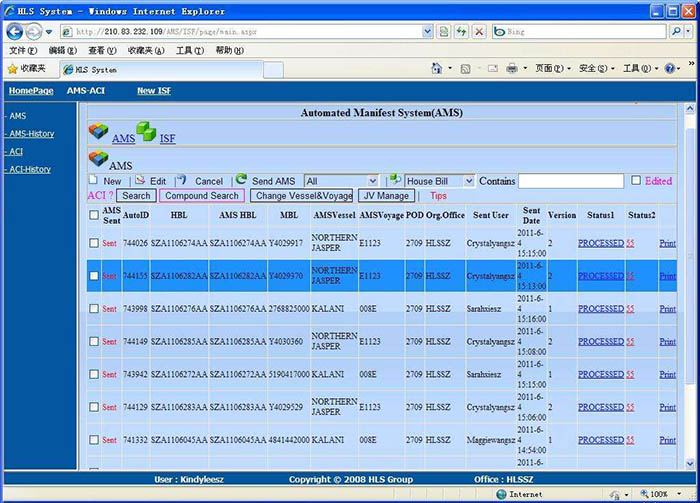Click the PROCESSED link for AutoID 743998

(x=600, y=309)
